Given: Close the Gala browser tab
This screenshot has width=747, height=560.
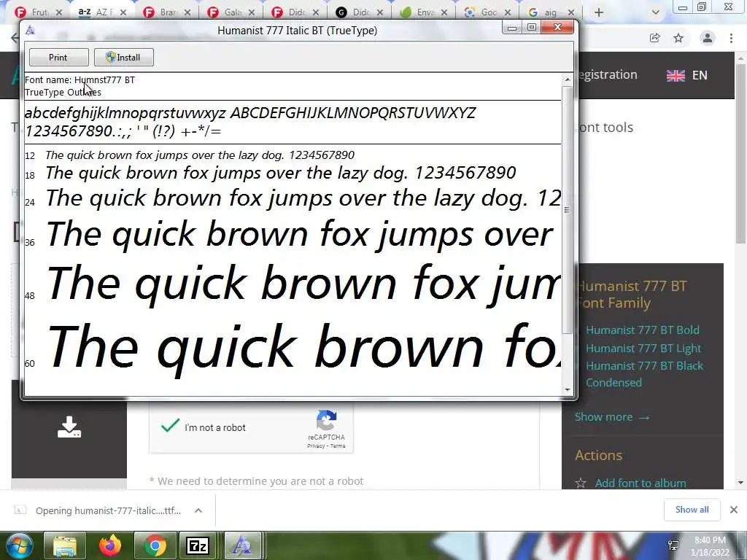Looking at the screenshot, I should (252, 12).
